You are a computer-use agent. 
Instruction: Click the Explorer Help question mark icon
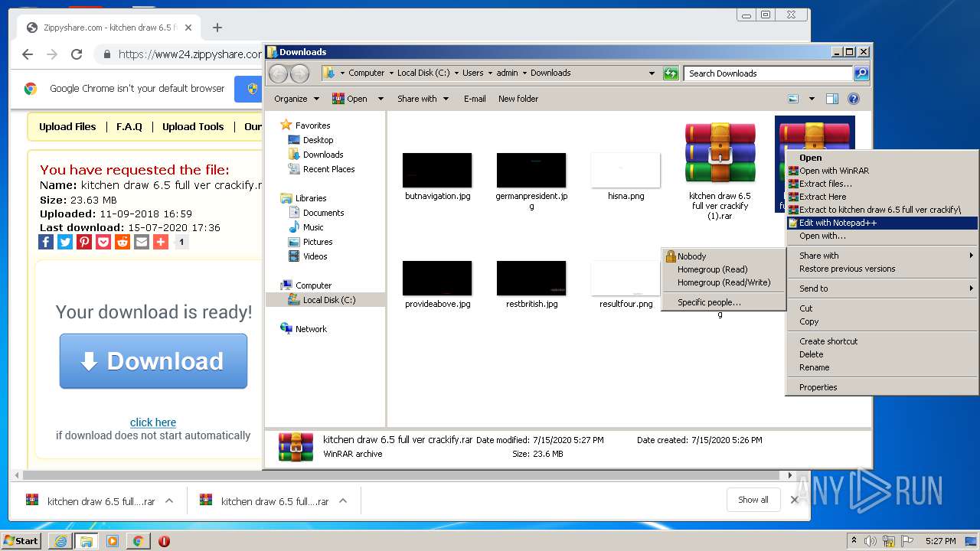coord(854,99)
